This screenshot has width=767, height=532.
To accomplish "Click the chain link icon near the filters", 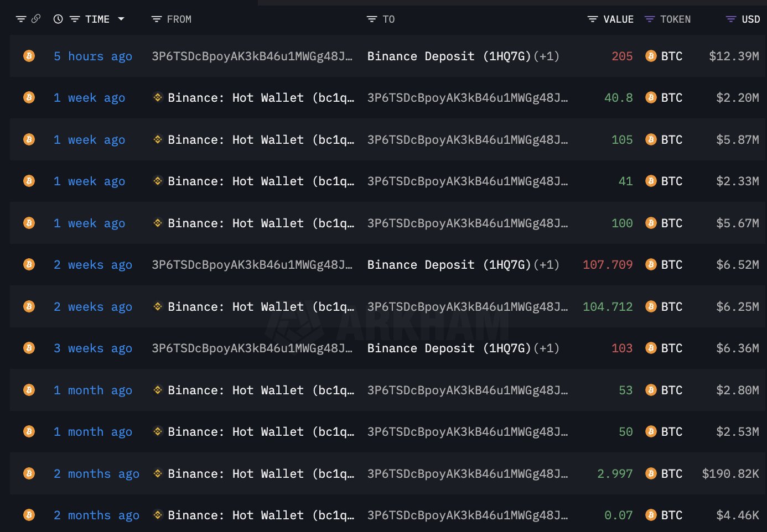I will 36,18.
